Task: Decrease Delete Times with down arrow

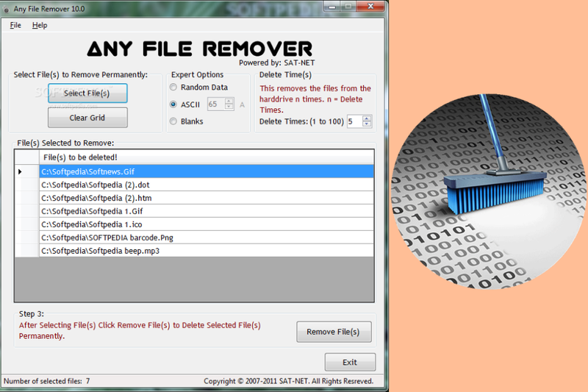Action: coord(367,124)
